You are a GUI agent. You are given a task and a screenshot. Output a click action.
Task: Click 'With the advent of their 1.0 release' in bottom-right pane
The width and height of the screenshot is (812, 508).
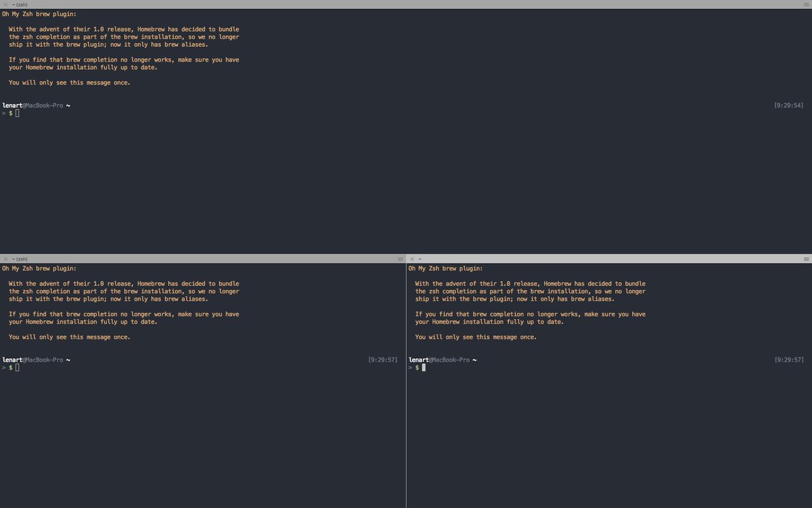tap(476, 284)
